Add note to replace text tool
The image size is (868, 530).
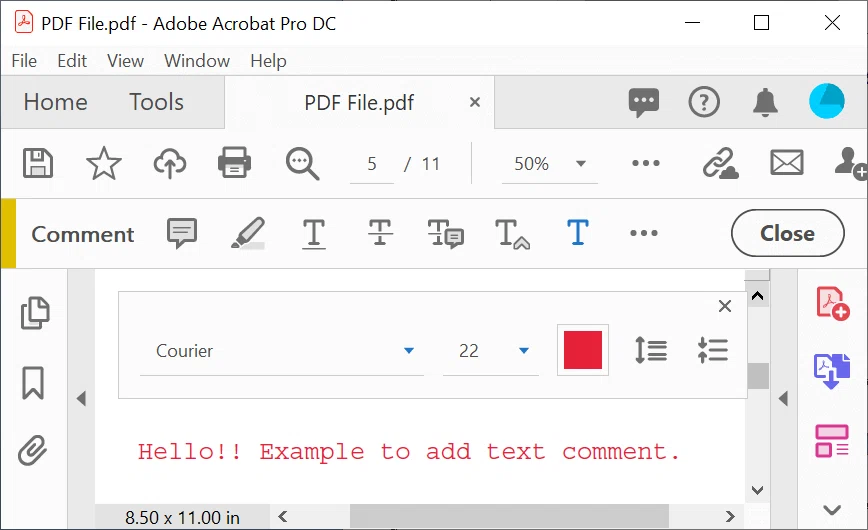tap(446, 234)
